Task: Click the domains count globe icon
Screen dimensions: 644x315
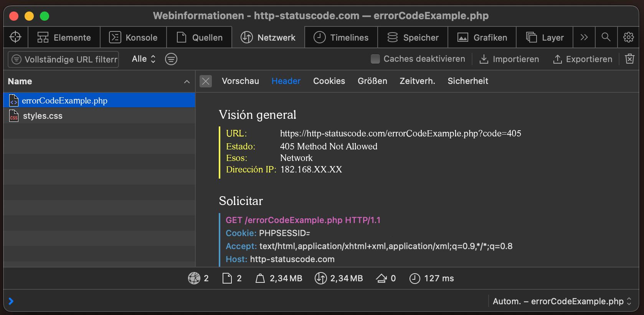Action: coord(194,278)
